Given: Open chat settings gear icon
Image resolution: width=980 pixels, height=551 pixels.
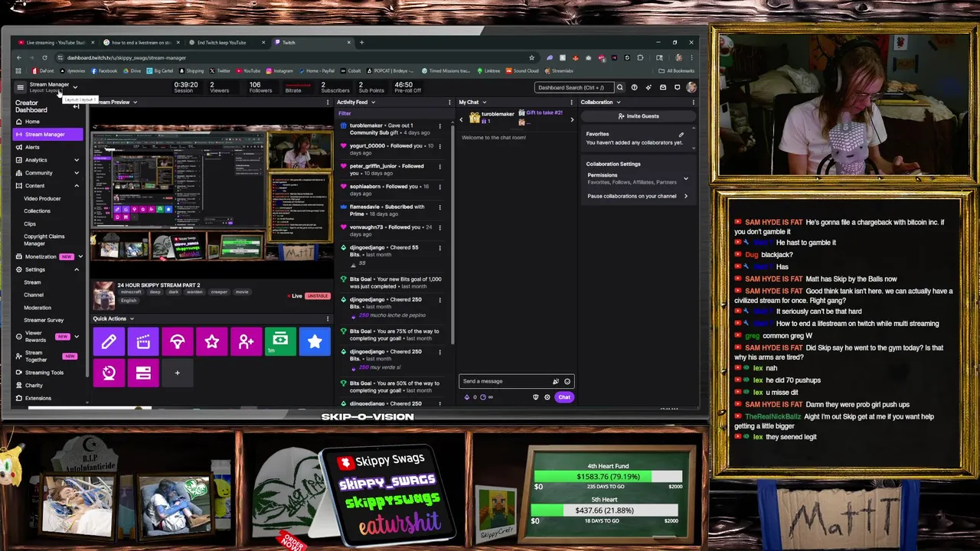Looking at the screenshot, I should tap(547, 397).
